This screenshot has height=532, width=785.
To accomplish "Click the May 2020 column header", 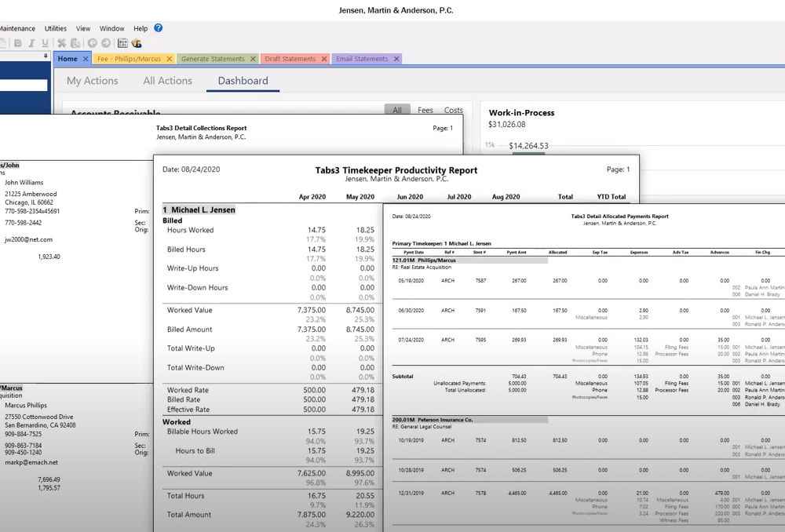I will pos(360,197).
